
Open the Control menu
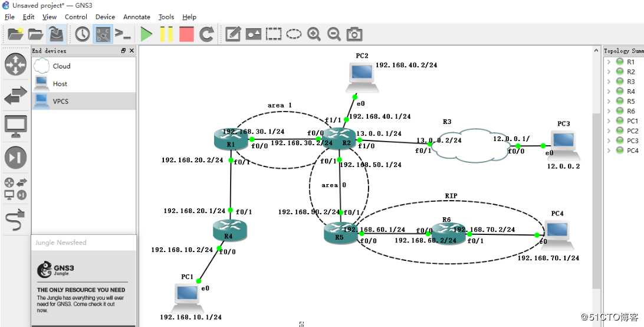[x=76, y=17]
